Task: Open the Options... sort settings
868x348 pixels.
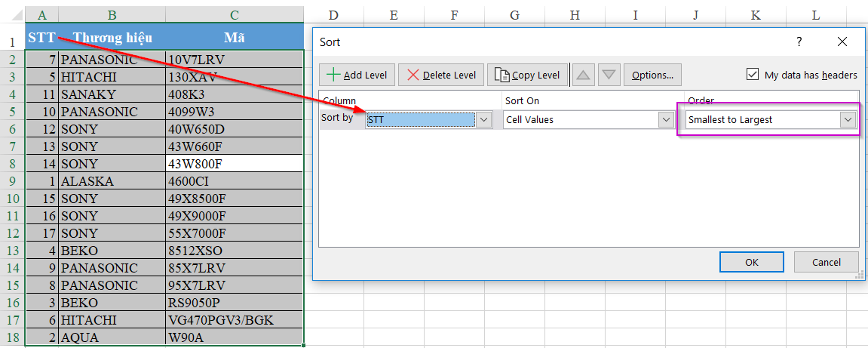Action: tap(652, 75)
